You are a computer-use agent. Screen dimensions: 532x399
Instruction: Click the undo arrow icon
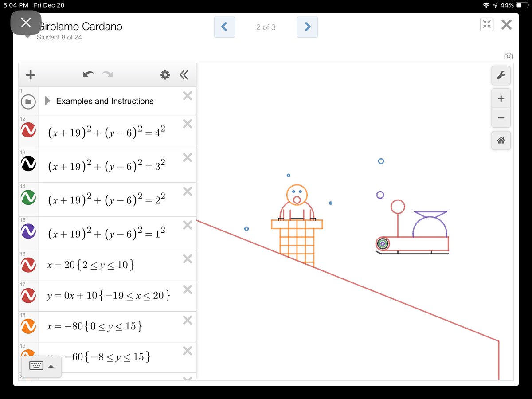88,74
